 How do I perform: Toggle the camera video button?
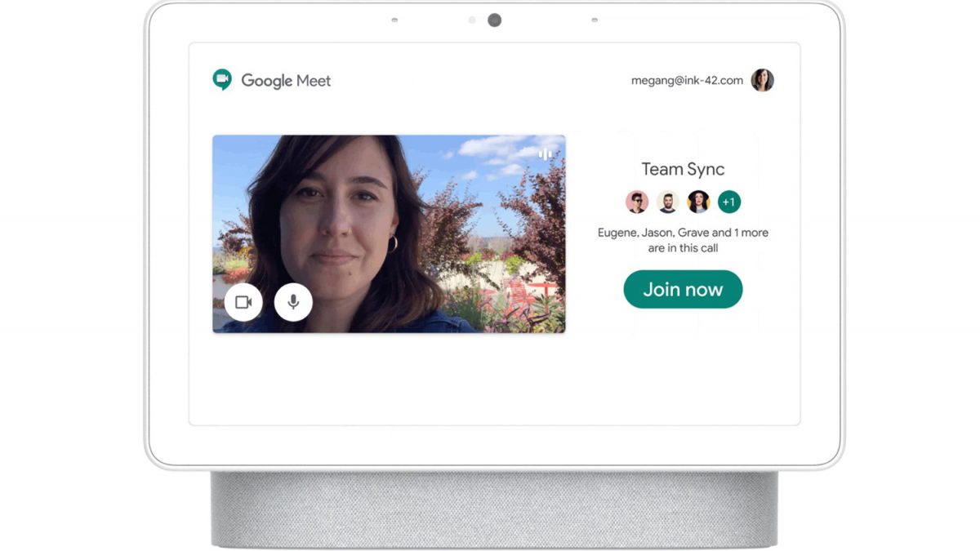pyautogui.click(x=243, y=302)
